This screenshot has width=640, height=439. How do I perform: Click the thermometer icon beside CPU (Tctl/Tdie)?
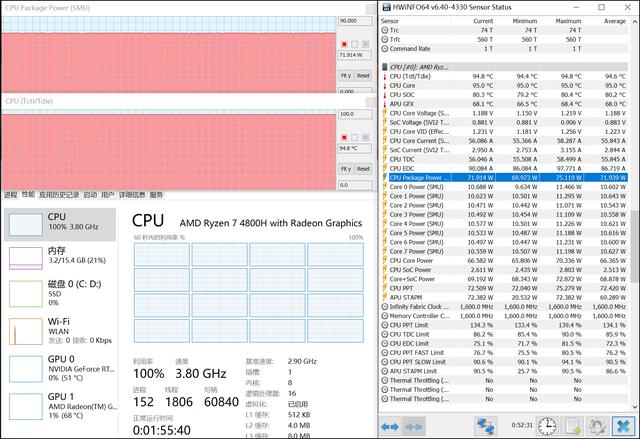pyautogui.click(x=384, y=76)
